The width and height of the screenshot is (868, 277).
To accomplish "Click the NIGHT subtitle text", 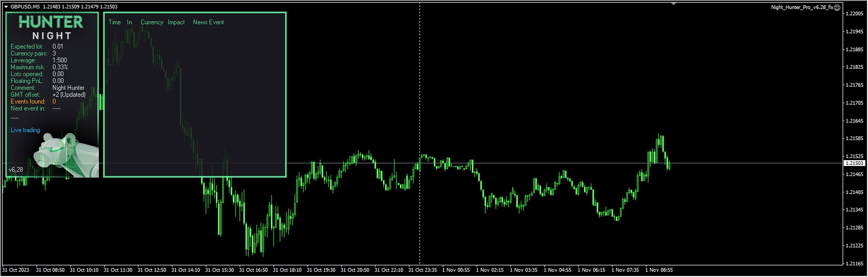I will 52,36.
